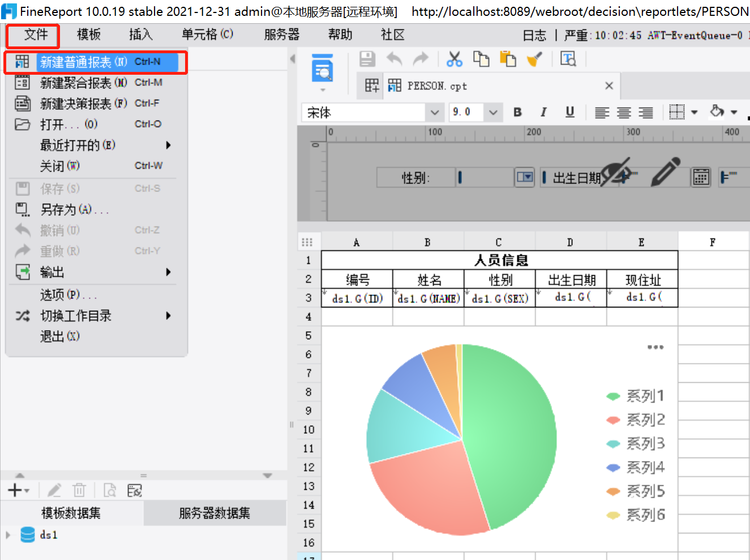Viewport: 750px width, 560px height.
Task: Select the 人员信息 title cell
Action: click(x=500, y=260)
